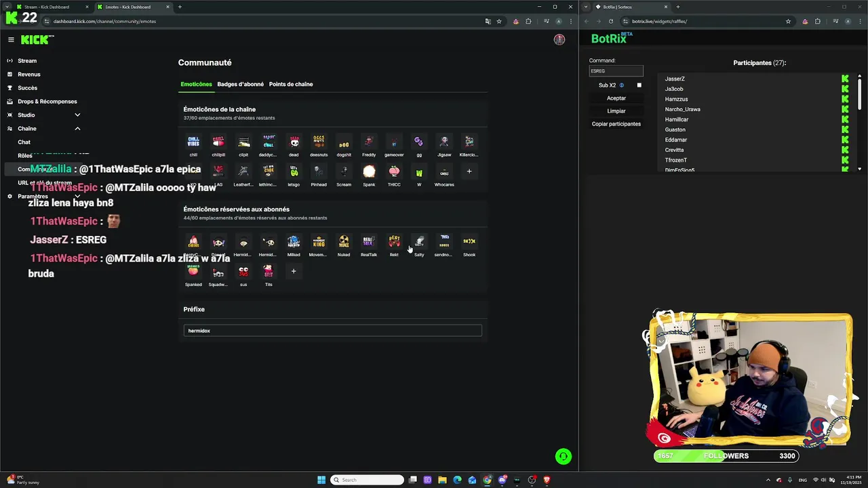868x488 pixels.
Task: Open the Salty subscriber emote
Action: pyautogui.click(x=419, y=242)
